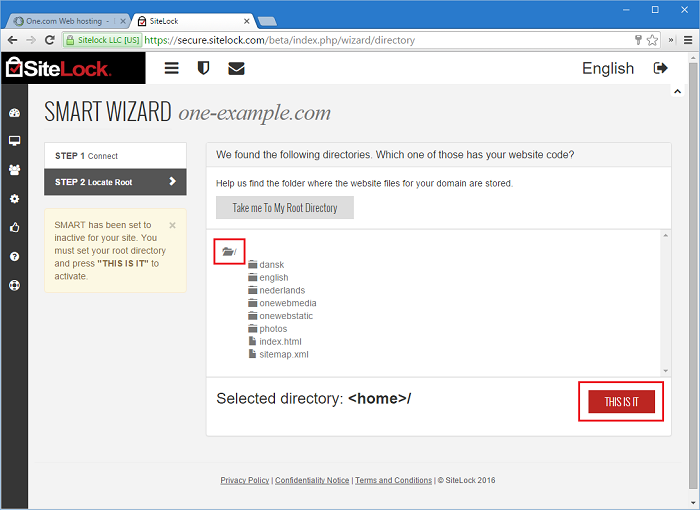Open settings gear icon in sidebar
The width and height of the screenshot is (700, 510).
(x=14, y=199)
